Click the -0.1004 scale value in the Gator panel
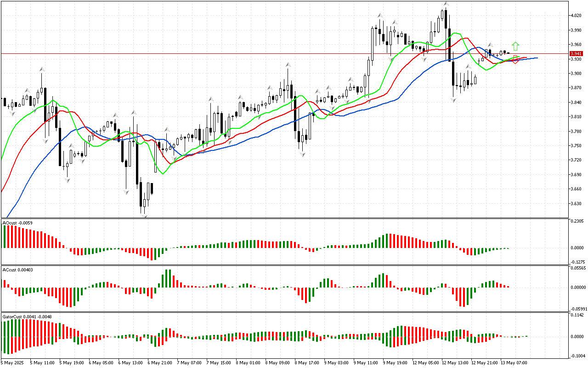This screenshot has height=368, width=588. coord(577,356)
